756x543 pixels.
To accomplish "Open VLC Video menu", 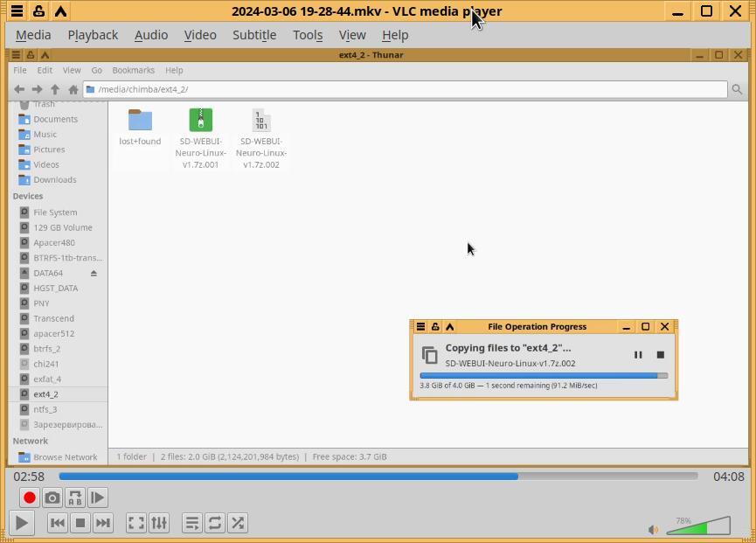I will [200, 35].
